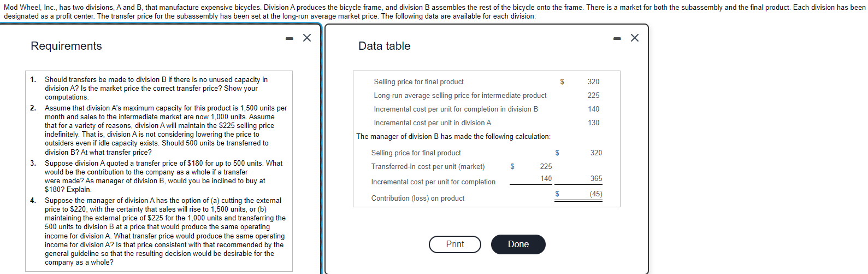Click Contribution (loss) on product label
Screen dimensions: 868x274
pos(417,198)
